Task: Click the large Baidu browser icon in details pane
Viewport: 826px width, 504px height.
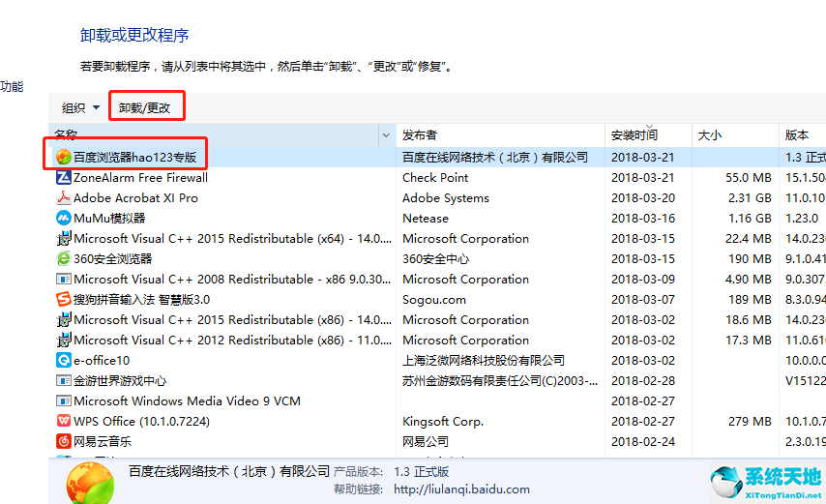Action: [x=90, y=483]
